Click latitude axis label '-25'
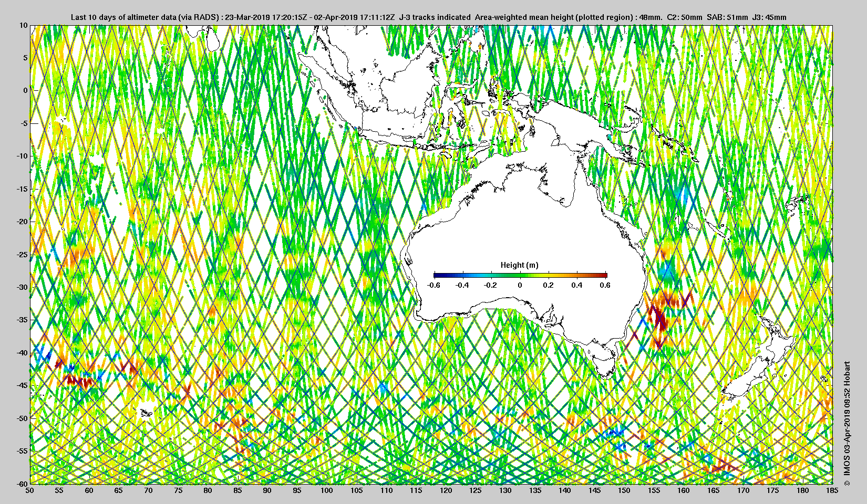 click(x=22, y=255)
